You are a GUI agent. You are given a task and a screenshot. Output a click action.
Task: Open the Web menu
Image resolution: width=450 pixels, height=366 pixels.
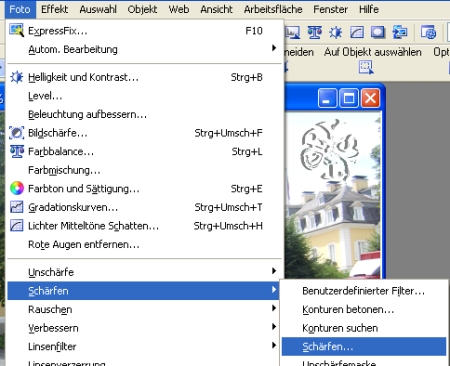[x=179, y=9]
